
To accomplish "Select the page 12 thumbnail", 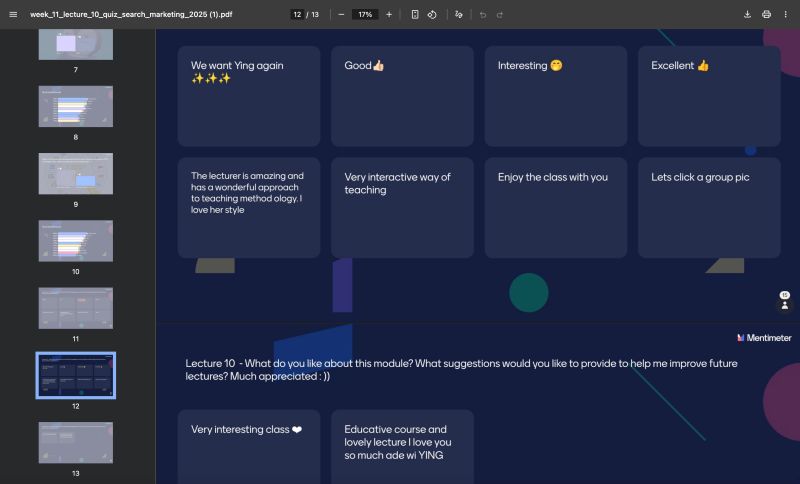I will pos(76,375).
